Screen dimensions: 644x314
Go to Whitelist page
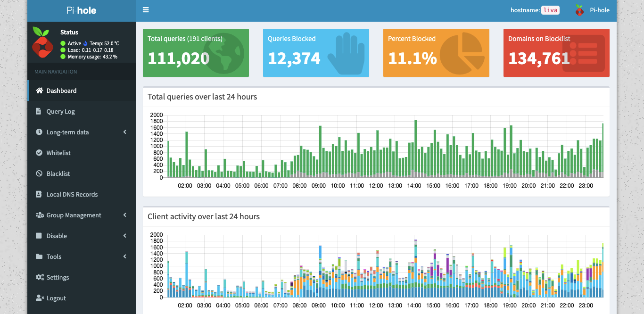82,153
